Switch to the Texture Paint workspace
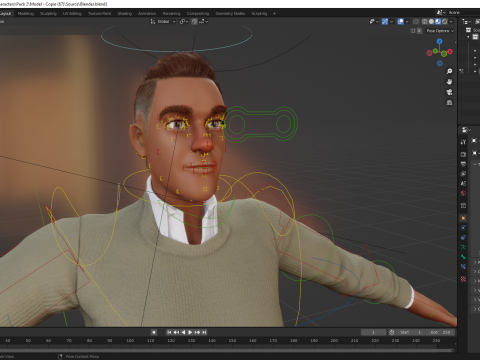The height and width of the screenshot is (360, 480). [x=99, y=13]
